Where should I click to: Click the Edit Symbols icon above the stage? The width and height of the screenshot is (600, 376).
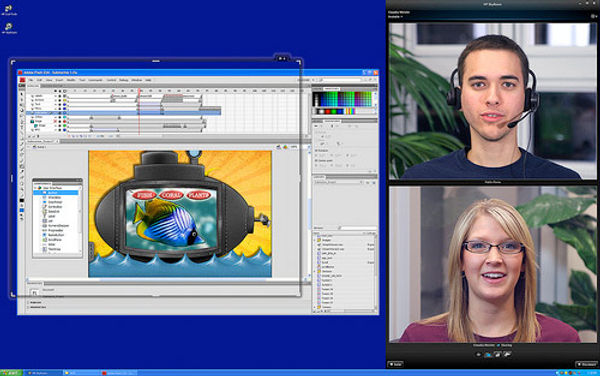tap(285, 147)
